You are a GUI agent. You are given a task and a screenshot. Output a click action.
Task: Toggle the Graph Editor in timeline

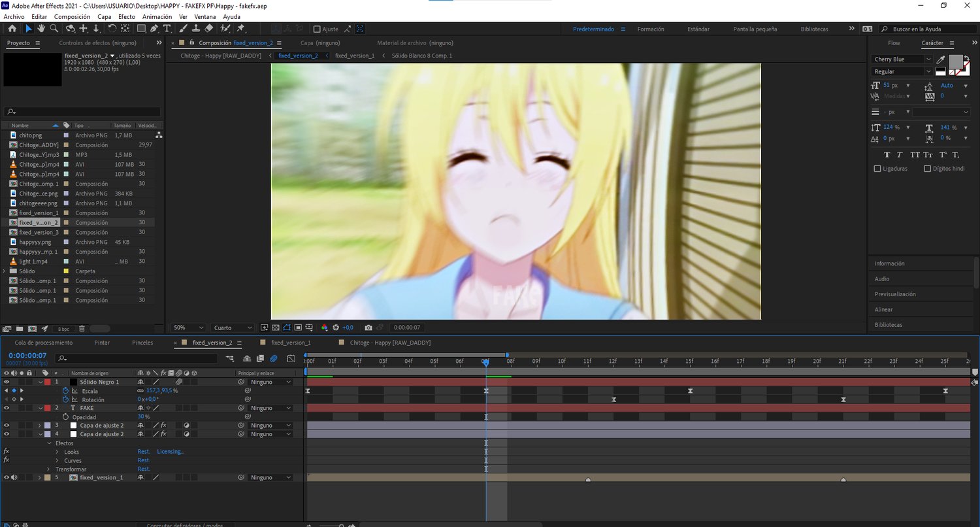291,358
